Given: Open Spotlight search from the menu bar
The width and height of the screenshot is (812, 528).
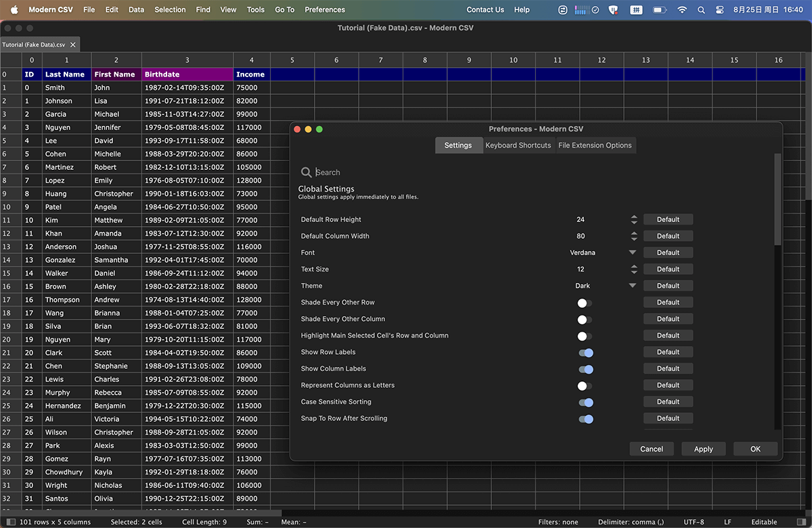Looking at the screenshot, I should (701, 9).
